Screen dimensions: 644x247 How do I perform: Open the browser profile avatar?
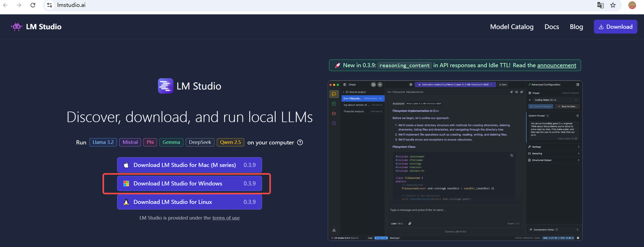632,5
